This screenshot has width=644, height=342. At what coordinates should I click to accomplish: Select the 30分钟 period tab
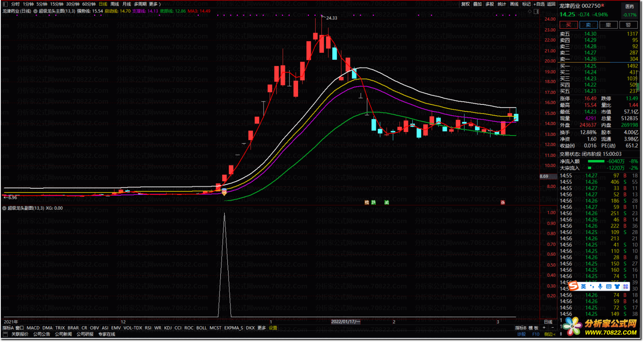click(73, 4)
